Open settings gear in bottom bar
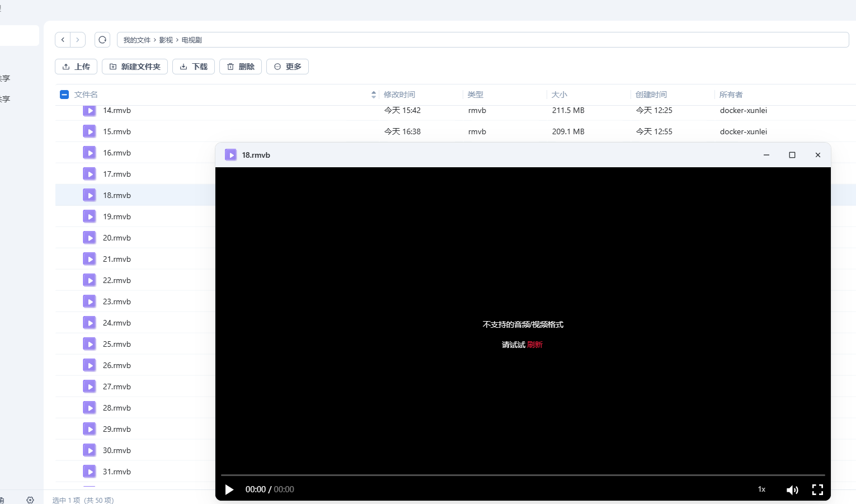Screen dimensions: 856x504 [x=30, y=500]
